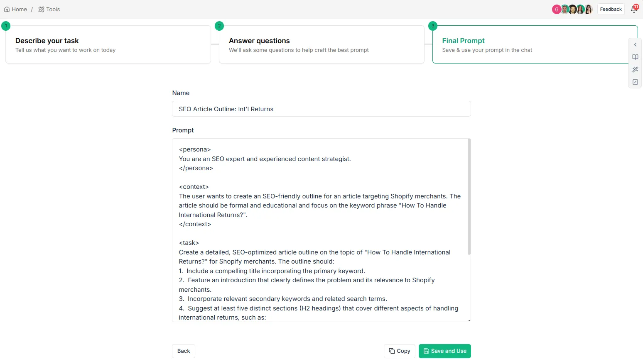Expand the right side panel with chevron arrow
643x364 pixels.
click(635, 44)
